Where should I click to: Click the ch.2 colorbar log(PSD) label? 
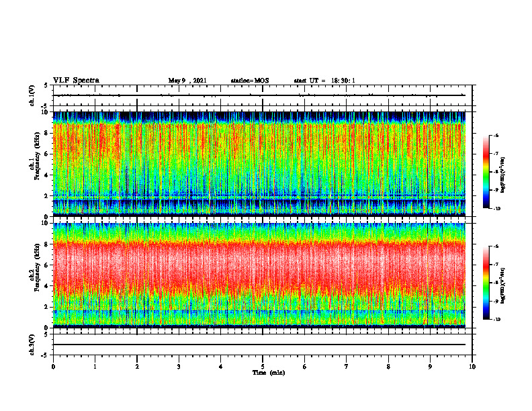pos(503,285)
